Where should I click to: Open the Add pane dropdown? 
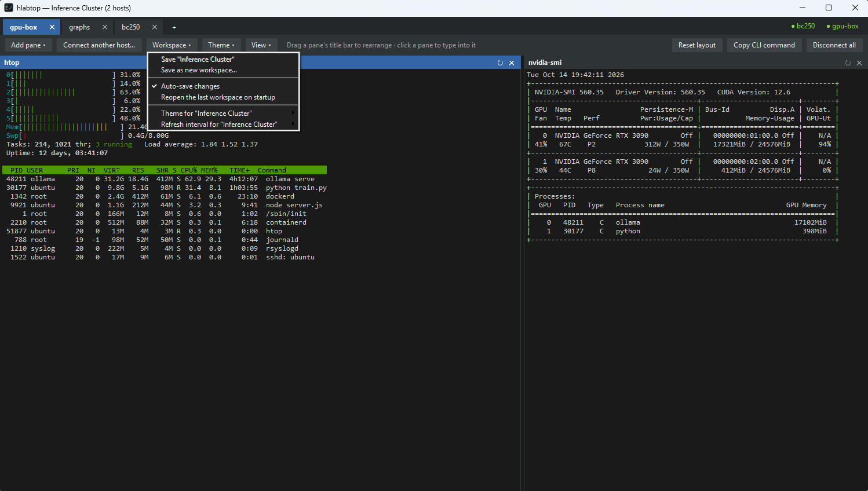coord(28,45)
